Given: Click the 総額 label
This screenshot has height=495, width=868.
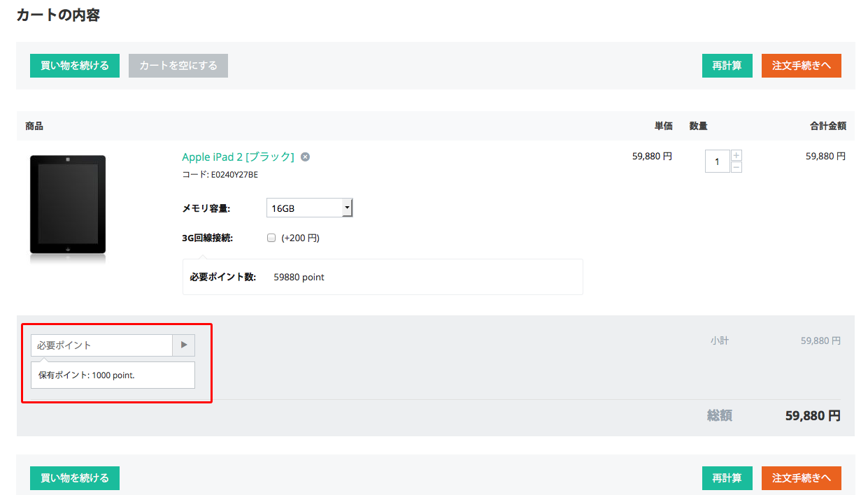Looking at the screenshot, I should (720, 415).
